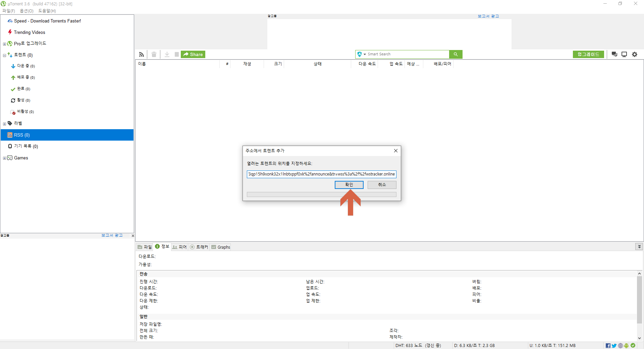Switch to the Graphs tab
Image resolution: width=644 pixels, height=349 pixels.
(x=221, y=247)
